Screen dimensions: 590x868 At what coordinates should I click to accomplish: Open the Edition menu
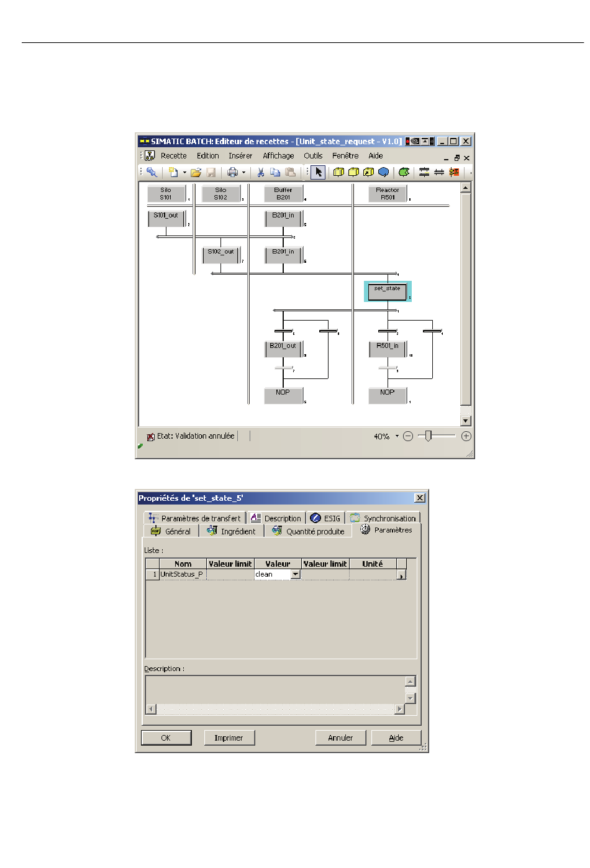tap(208, 156)
